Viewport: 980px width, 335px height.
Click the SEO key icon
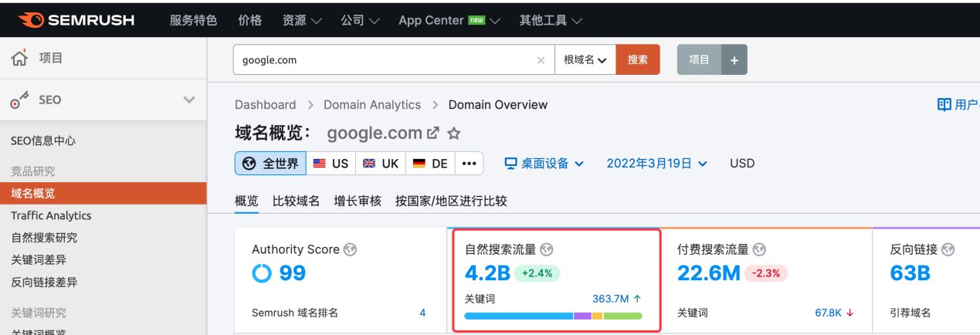click(20, 100)
